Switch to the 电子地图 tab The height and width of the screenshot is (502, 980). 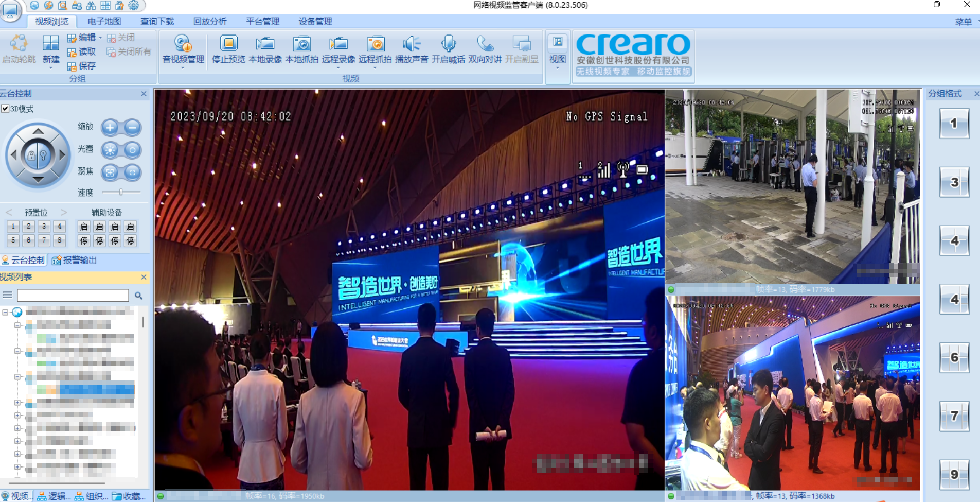click(x=104, y=21)
